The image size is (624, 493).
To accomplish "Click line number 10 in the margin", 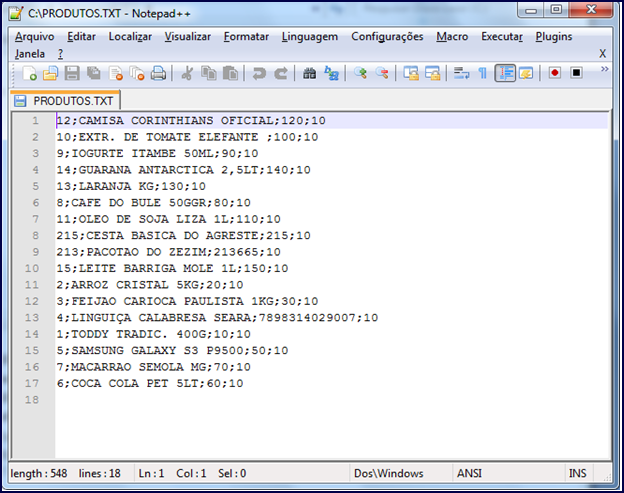I will pyautogui.click(x=32, y=269).
